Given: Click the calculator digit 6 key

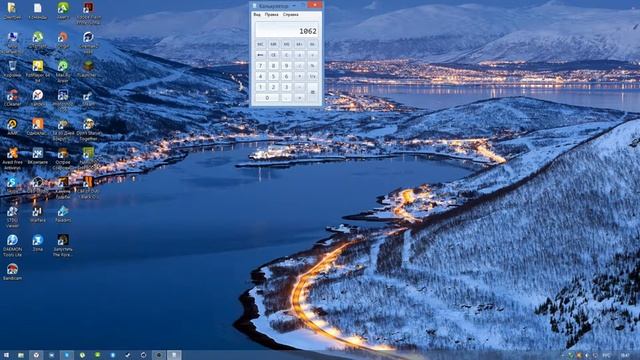Looking at the screenshot, I should [287, 76].
